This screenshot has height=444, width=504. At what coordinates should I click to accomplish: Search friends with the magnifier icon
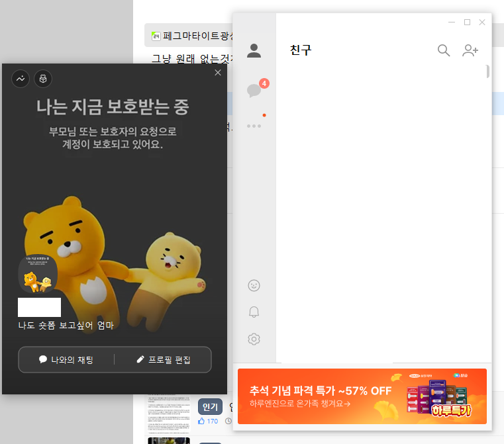pos(444,50)
